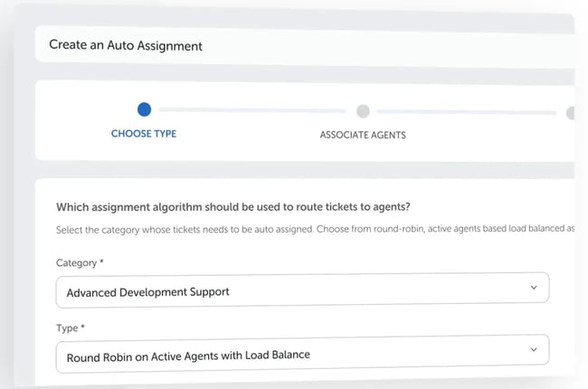Image resolution: width=588 pixels, height=389 pixels.
Task: Click the partially visible third step circle
Action: click(x=571, y=113)
